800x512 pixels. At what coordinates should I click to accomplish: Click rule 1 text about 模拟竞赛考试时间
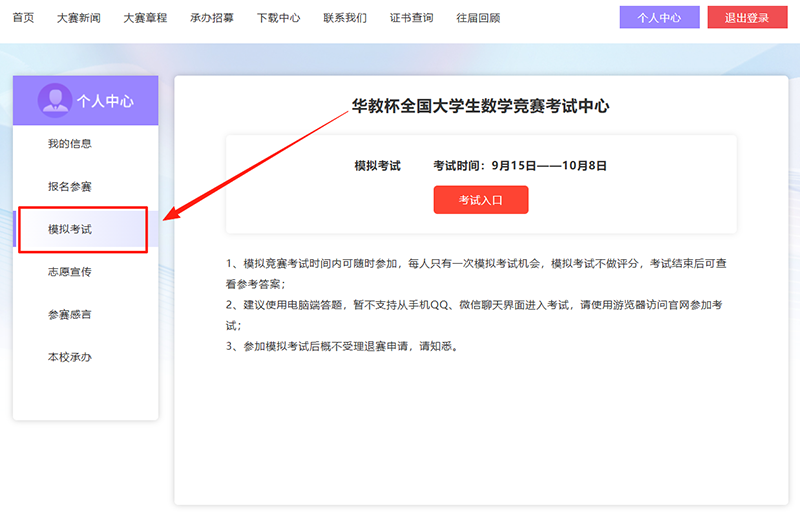tap(476, 274)
